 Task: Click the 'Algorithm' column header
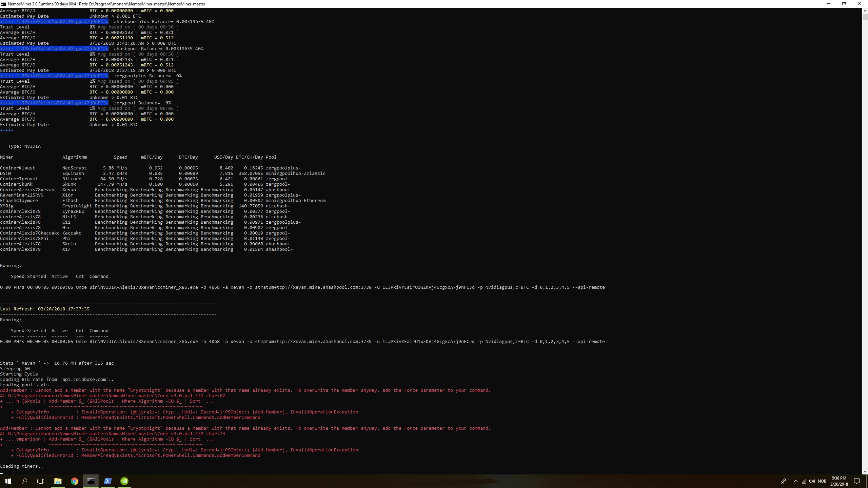click(x=75, y=157)
